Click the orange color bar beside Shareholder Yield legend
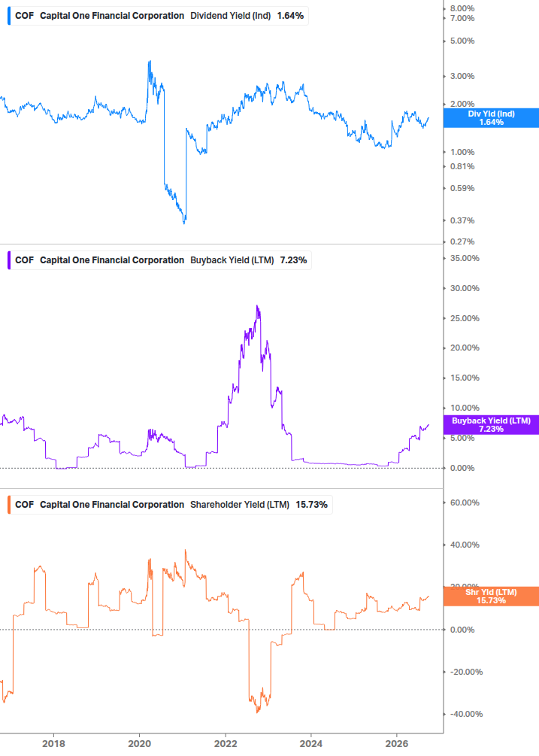 coord(9,505)
